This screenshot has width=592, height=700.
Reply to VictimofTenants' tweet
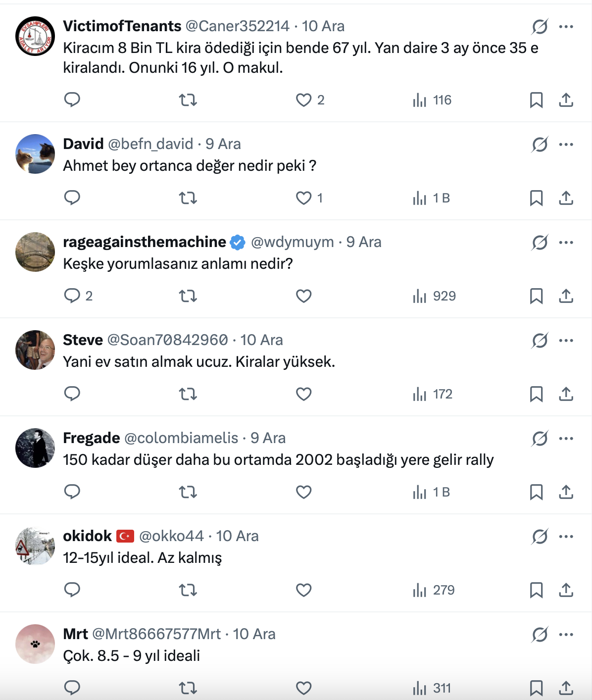[x=72, y=100]
